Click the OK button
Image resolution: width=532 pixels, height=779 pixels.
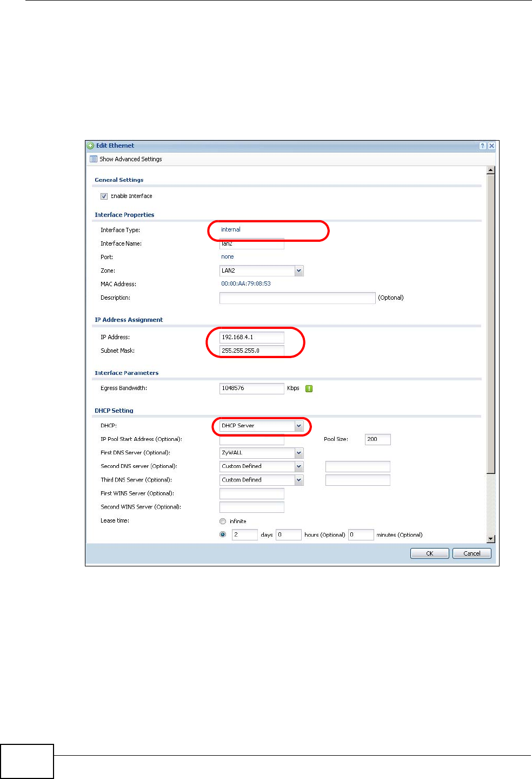pos(430,553)
